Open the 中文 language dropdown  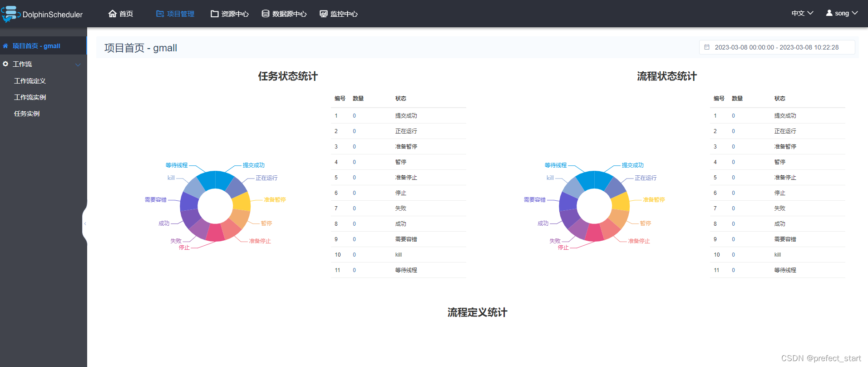[802, 13]
